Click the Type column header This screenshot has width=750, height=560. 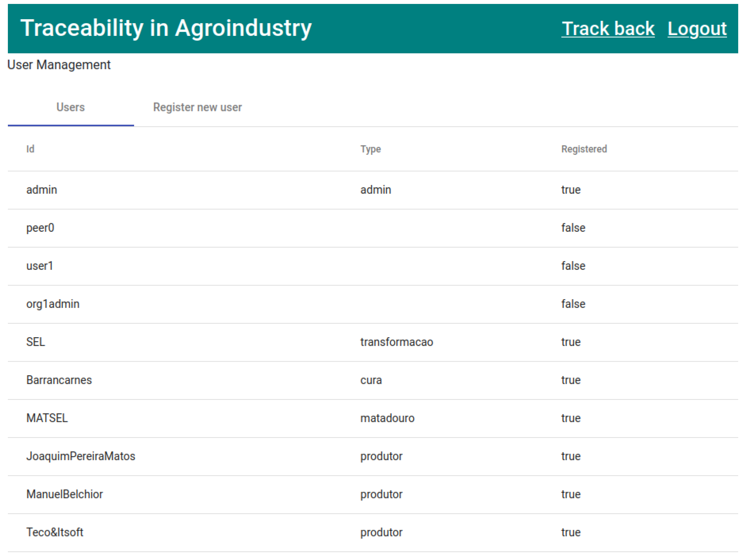(x=370, y=149)
